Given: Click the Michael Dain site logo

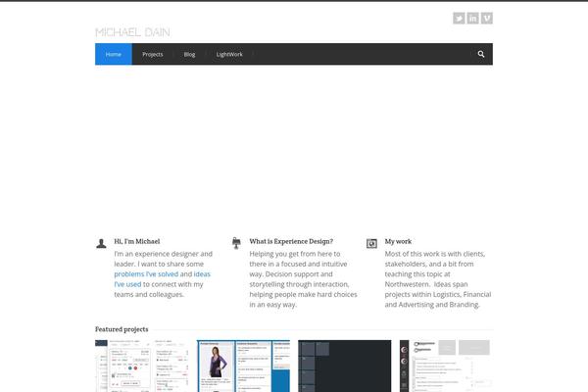Looking at the screenshot, I should pyautogui.click(x=132, y=32).
